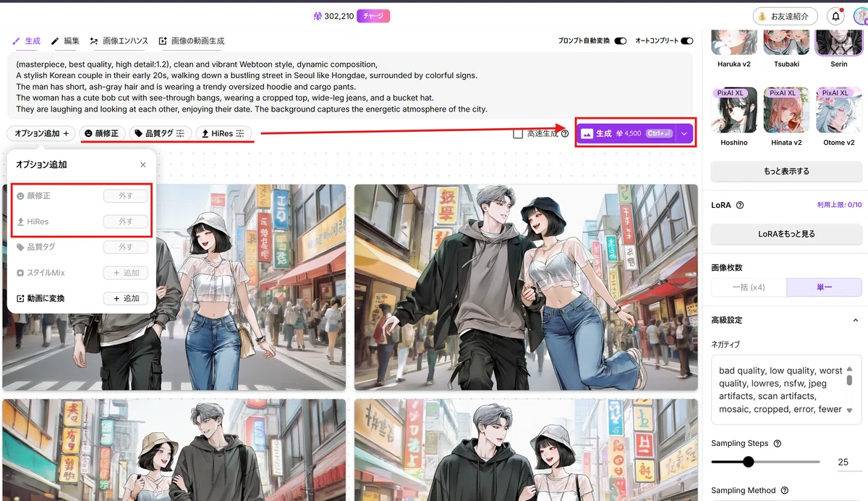Viewport: 868px width, 501px height.
Task: Open the notifications bell icon
Action: (836, 16)
